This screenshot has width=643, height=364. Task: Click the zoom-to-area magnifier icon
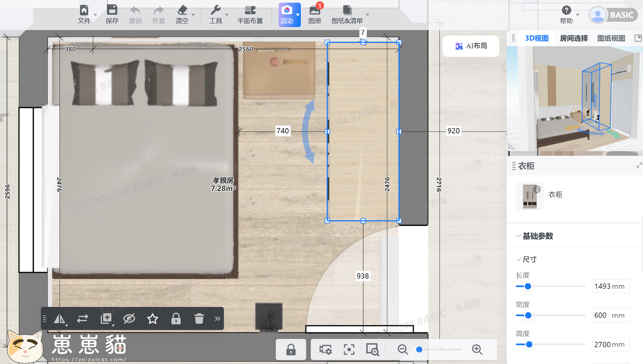click(x=373, y=349)
